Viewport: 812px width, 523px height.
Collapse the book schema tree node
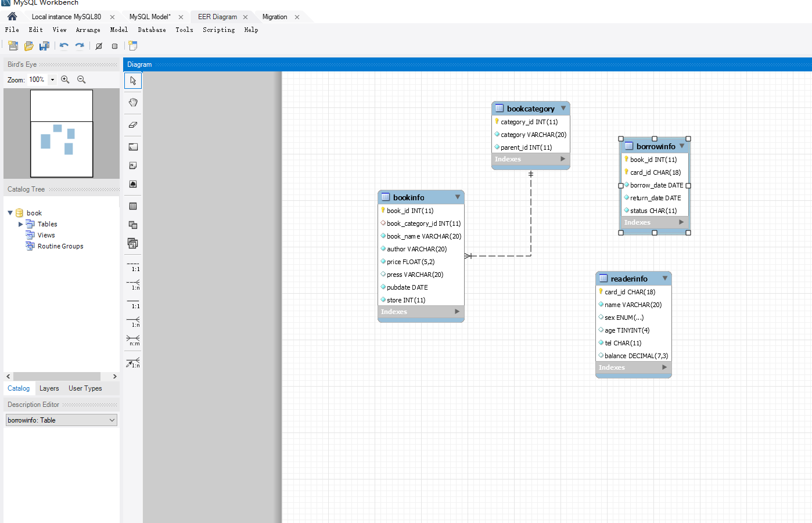tap(10, 213)
